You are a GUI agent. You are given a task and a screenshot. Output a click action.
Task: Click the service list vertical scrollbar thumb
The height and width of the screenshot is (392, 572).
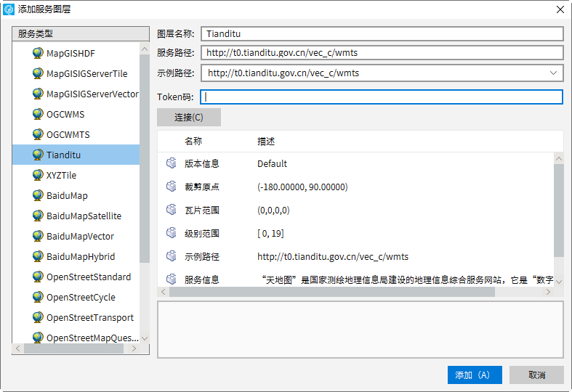[x=145, y=158]
